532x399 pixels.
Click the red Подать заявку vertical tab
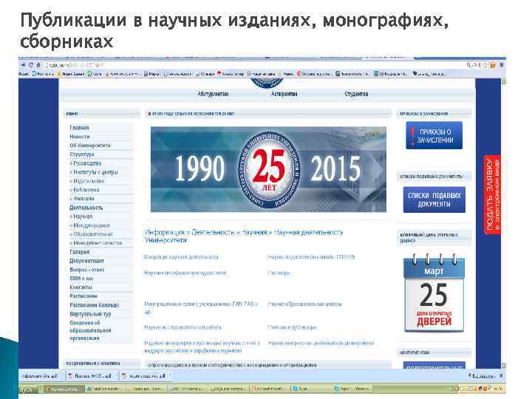[x=493, y=194]
